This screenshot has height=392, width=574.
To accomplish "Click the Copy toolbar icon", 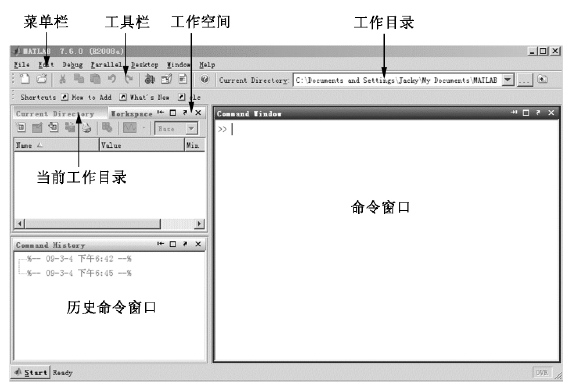I will [79, 79].
